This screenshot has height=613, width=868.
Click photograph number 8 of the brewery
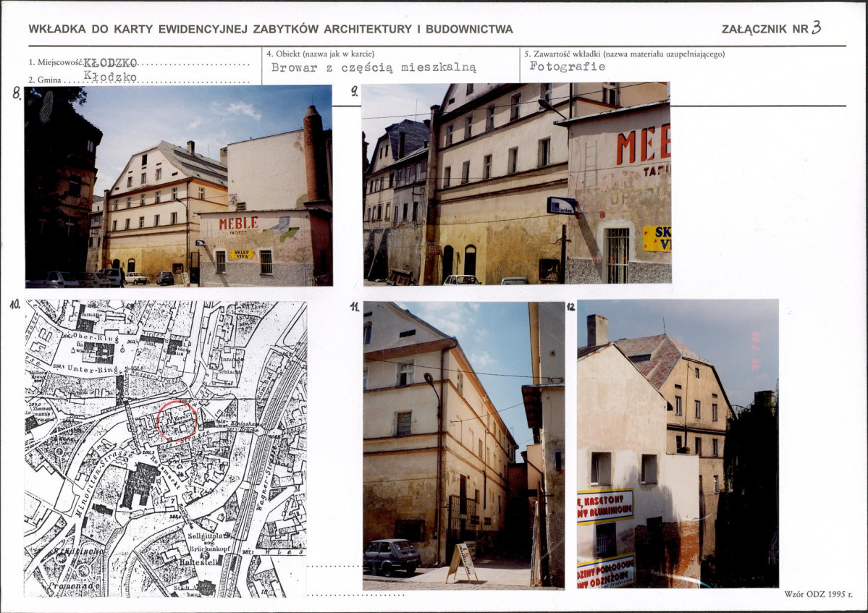pos(178,186)
